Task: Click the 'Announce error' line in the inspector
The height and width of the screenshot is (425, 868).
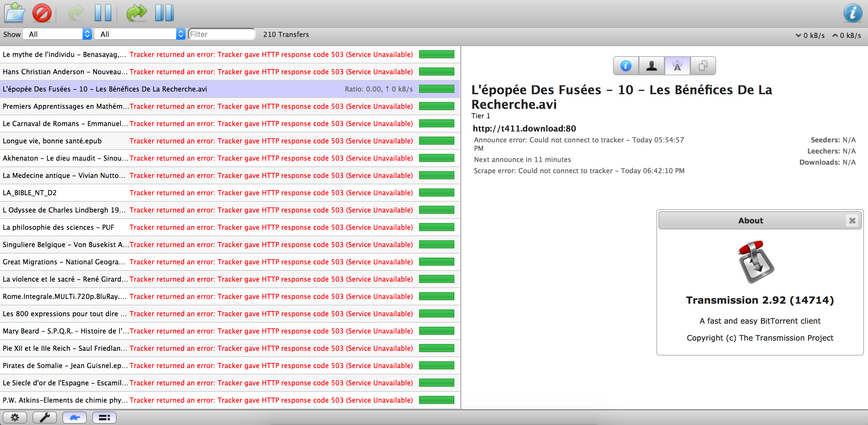Action: pyautogui.click(x=579, y=144)
